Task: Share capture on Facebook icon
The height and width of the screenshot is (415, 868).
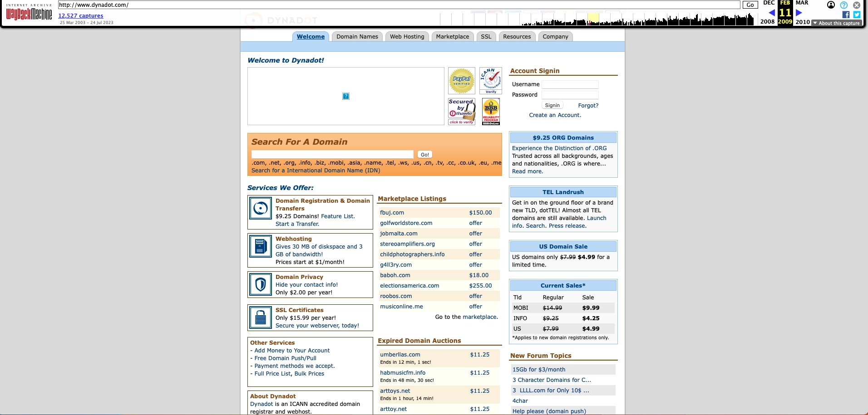Action: (846, 15)
